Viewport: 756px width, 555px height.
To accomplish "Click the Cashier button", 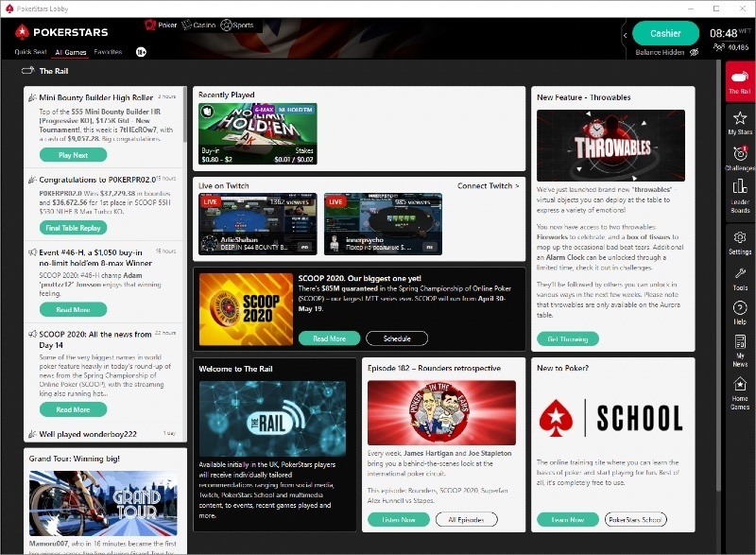I will click(665, 33).
